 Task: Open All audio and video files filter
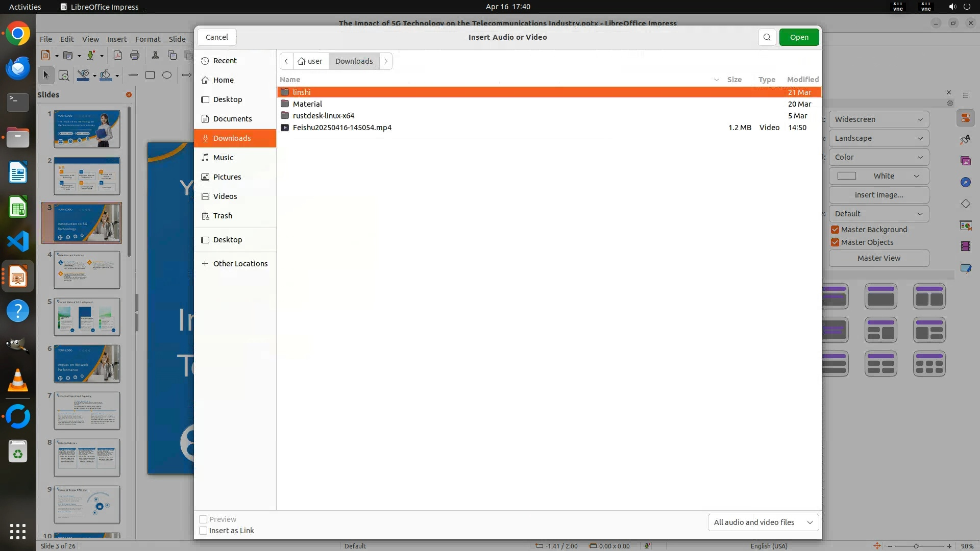click(763, 522)
